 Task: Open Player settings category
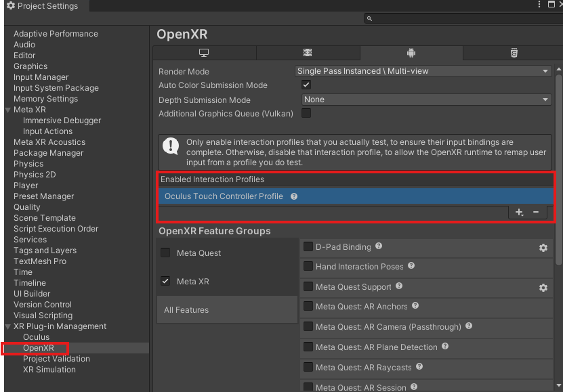point(26,186)
